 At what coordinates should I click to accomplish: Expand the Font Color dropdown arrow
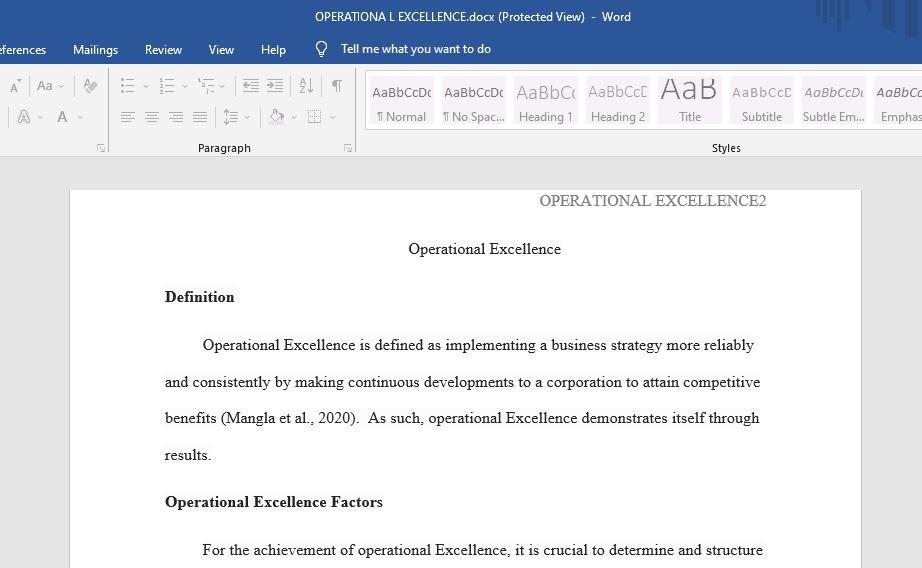(80, 118)
